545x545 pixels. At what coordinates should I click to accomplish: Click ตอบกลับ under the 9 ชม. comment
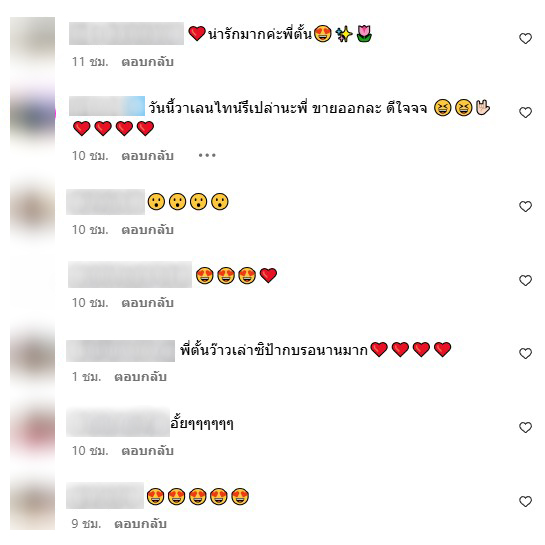click(140, 524)
